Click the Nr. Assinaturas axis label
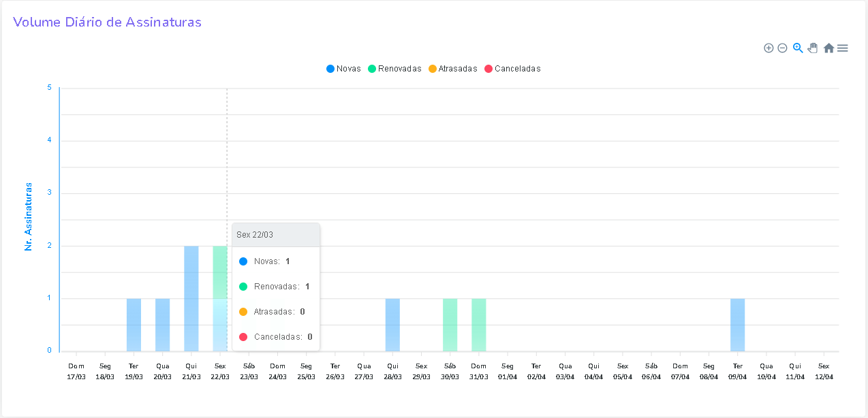Viewport: 868px width, 418px height. 29,216
